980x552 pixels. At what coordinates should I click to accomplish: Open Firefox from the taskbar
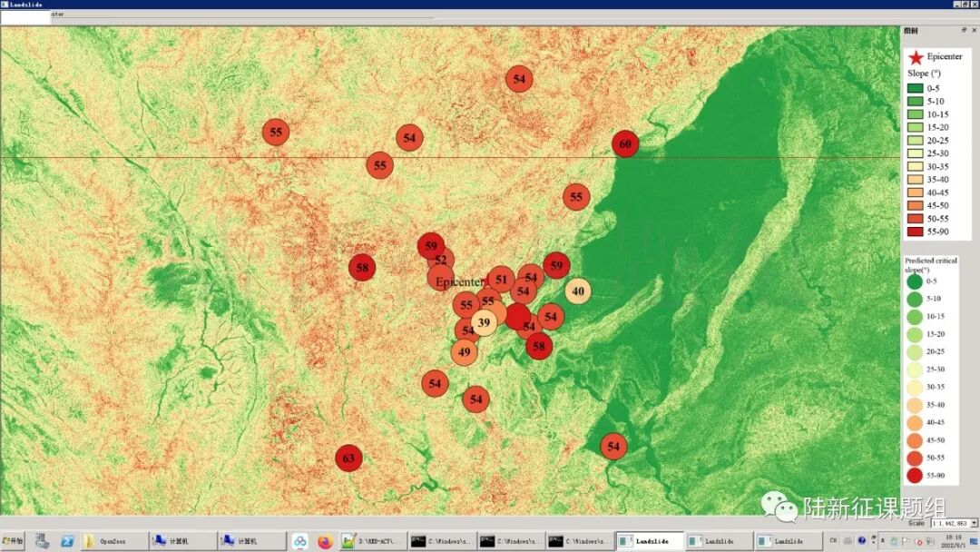pos(325,541)
